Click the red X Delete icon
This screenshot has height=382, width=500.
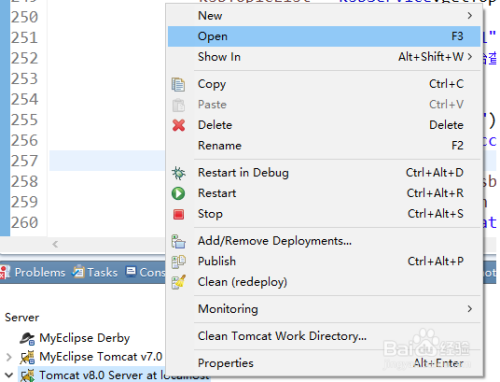point(179,125)
